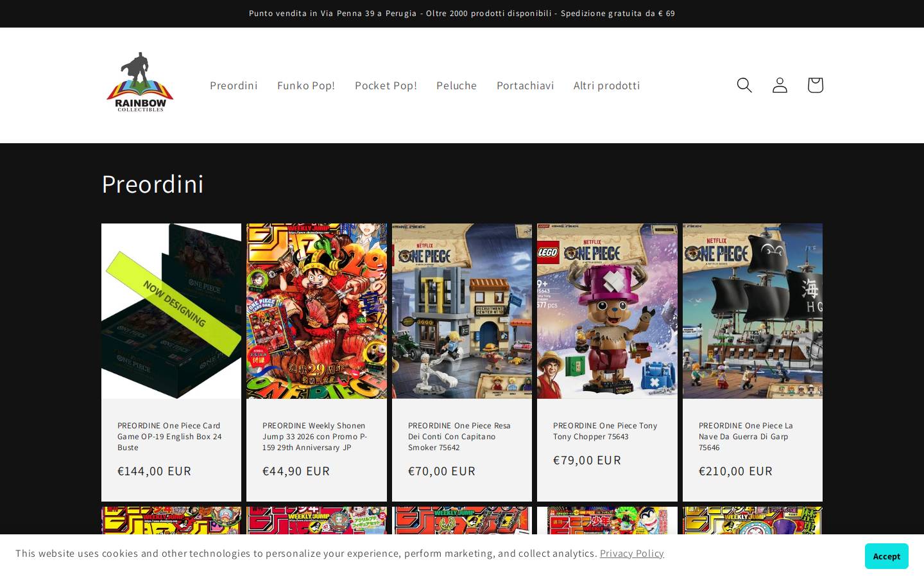This screenshot has height=578, width=924.
Task: Click Weekly Shonen Jump 33 cover image
Action: tap(316, 311)
